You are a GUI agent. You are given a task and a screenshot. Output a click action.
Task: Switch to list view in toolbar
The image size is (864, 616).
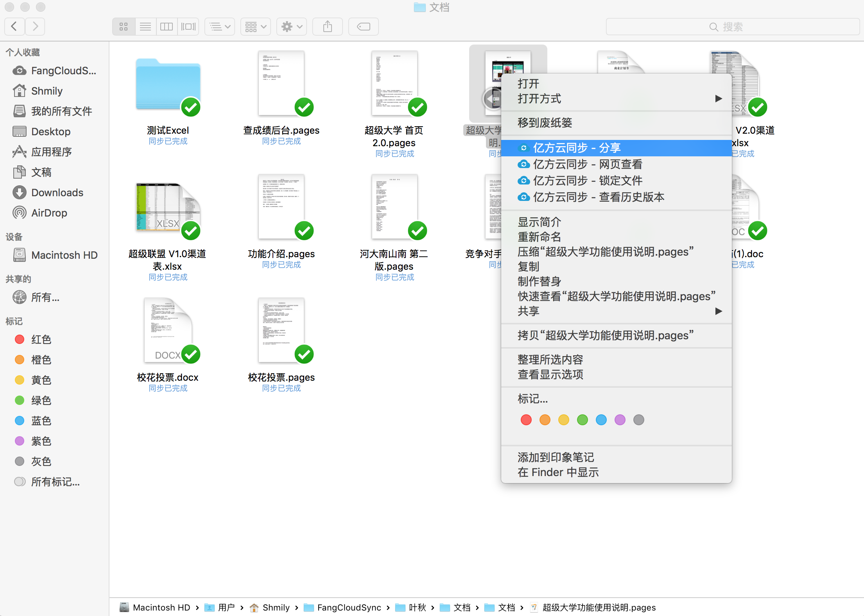145,27
